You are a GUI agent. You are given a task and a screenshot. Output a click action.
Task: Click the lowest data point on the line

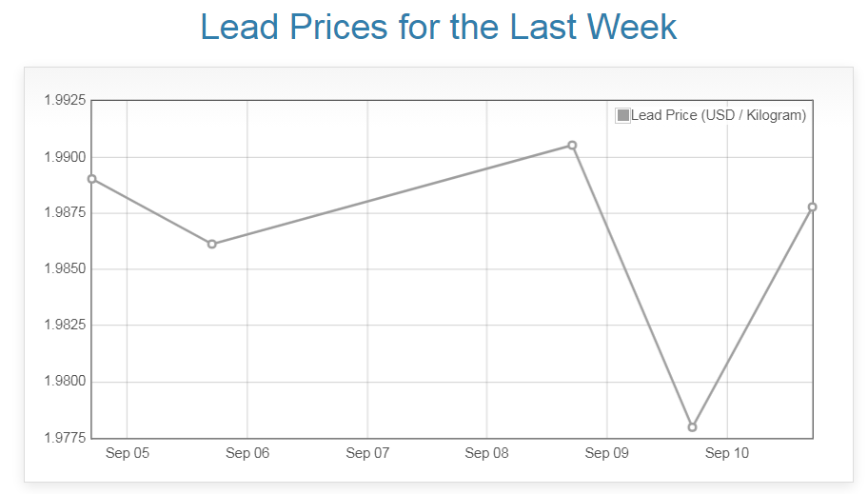pos(692,427)
